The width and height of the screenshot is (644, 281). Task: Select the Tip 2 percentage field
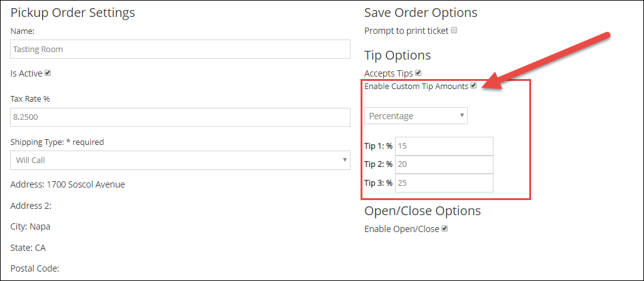443,164
